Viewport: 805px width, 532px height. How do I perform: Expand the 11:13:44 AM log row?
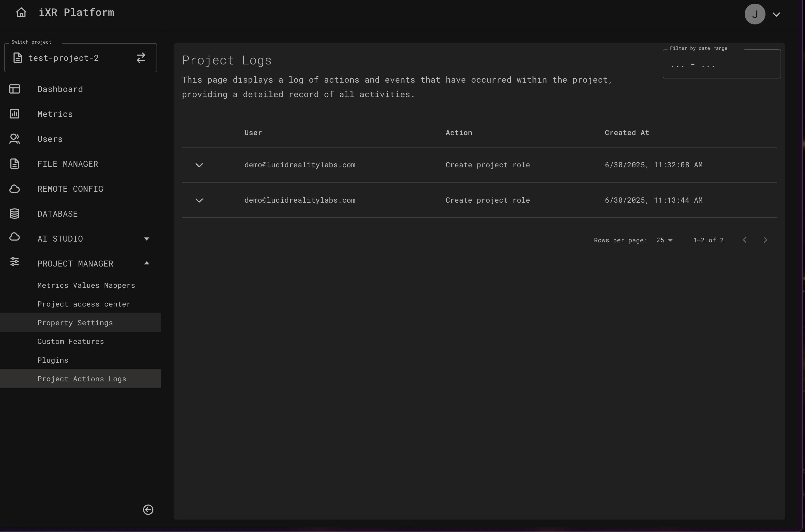pos(199,201)
